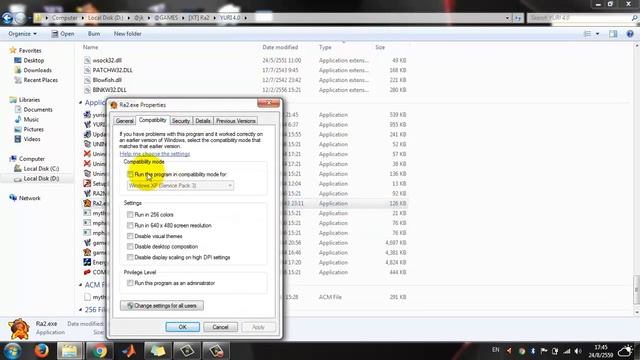Open Music library in sidebar
This screenshot has width=640, height=360.
[31, 119]
